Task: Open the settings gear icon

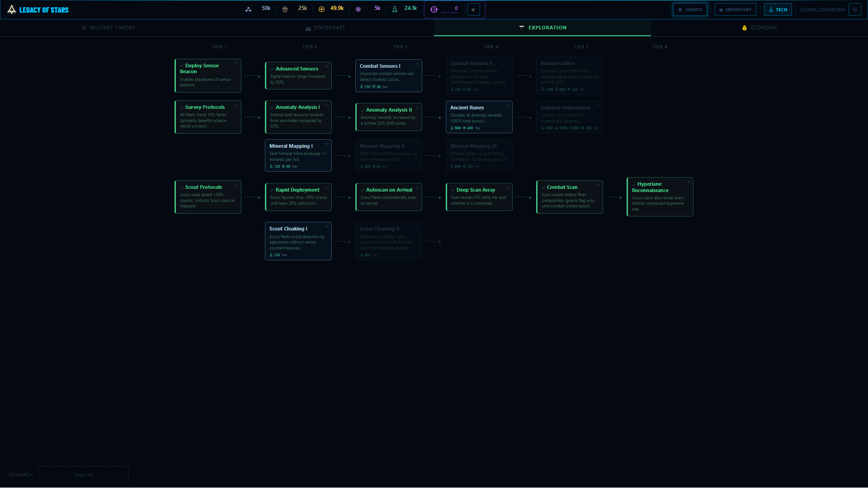Action: 854,9
